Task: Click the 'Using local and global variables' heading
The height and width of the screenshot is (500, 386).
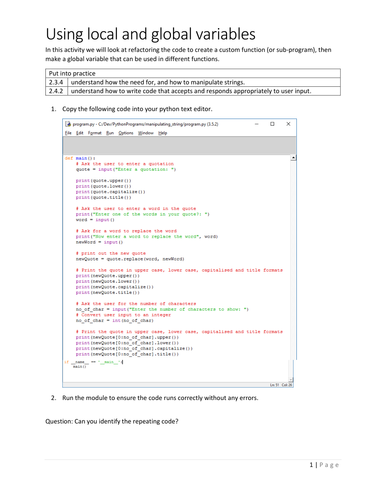Action: [151, 34]
